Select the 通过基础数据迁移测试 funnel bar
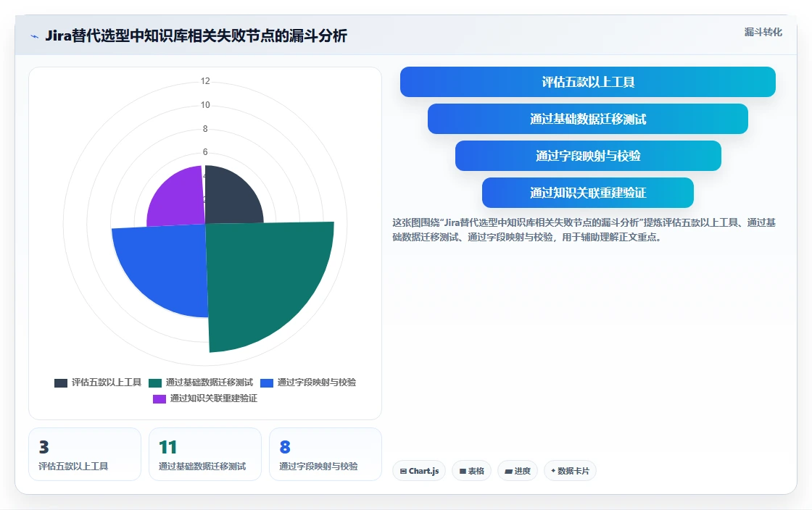This screenshot has width=812, height=510. 588,119
